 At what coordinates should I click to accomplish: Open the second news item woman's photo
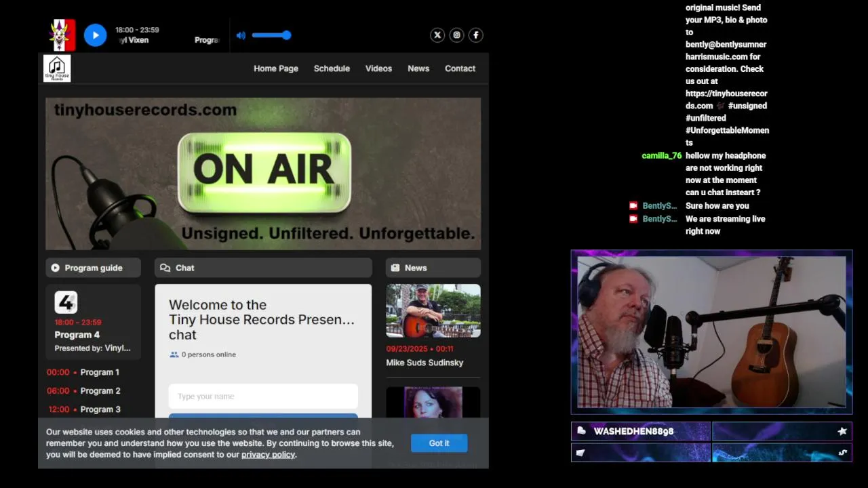pyautogui.click(x=433, y=403)
